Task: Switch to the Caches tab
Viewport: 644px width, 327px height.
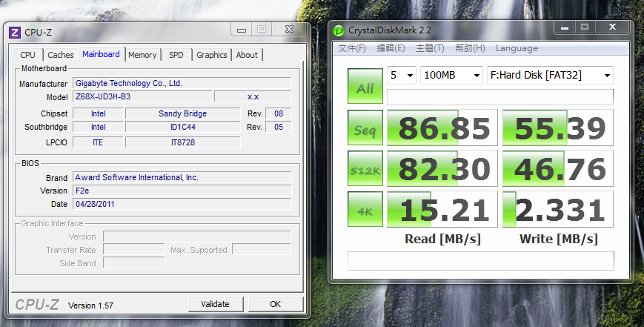Action: (60, 55)
